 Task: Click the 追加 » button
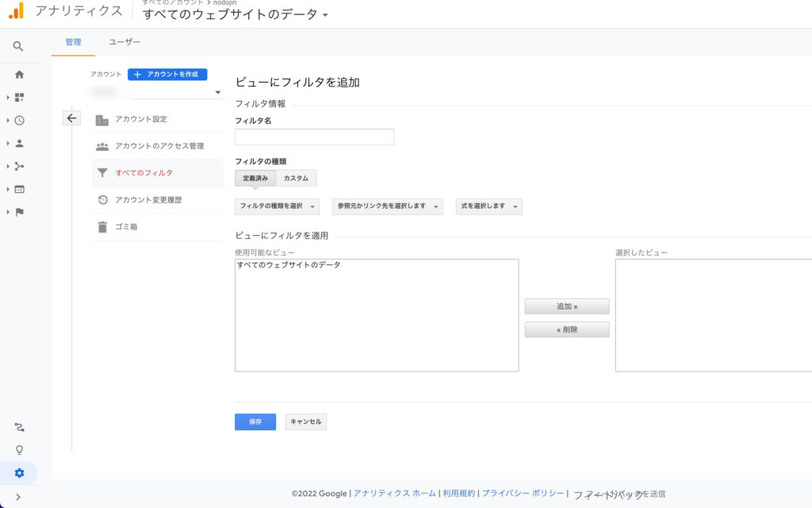567,306
